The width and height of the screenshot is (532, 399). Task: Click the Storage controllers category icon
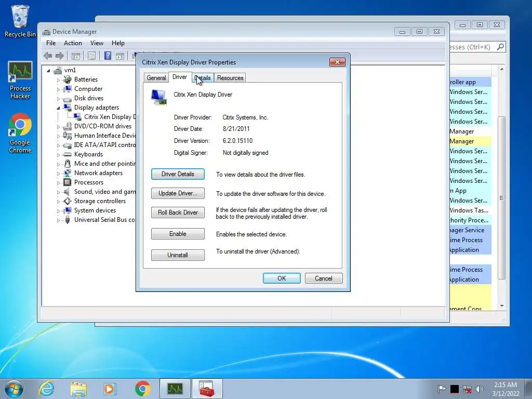68,201
